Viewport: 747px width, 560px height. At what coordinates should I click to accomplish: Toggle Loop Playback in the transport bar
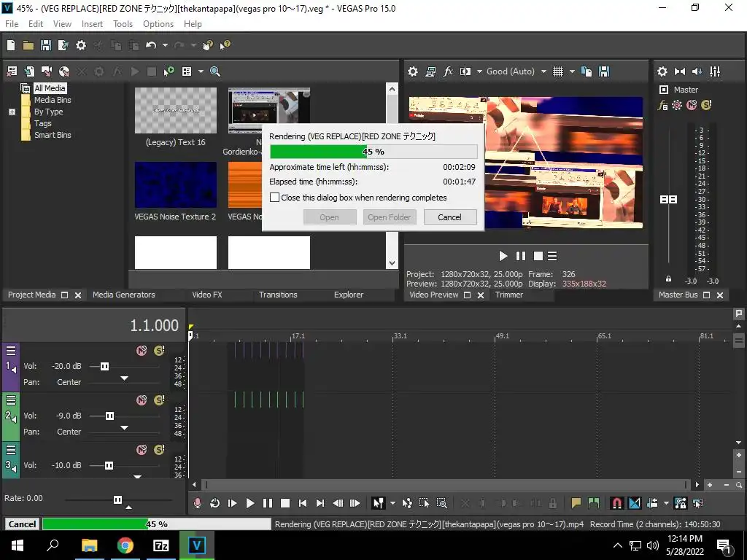coord(215,503)
